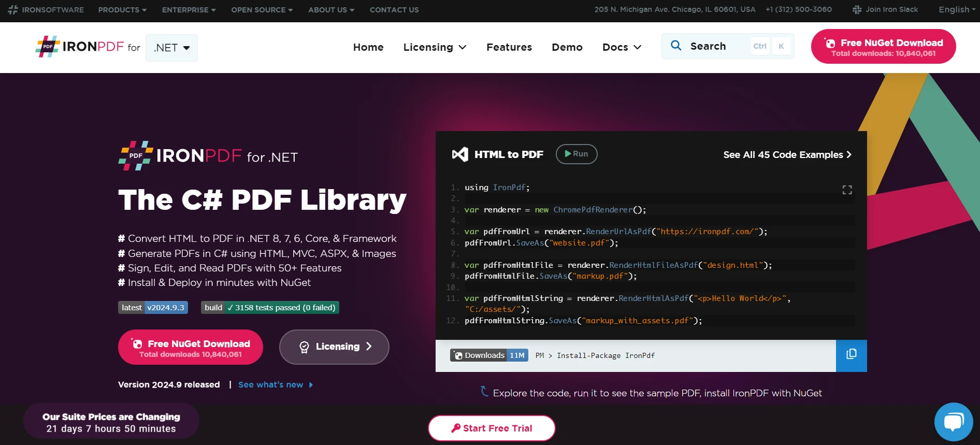
Task: Click the copy install command icon
Action: 851,355
